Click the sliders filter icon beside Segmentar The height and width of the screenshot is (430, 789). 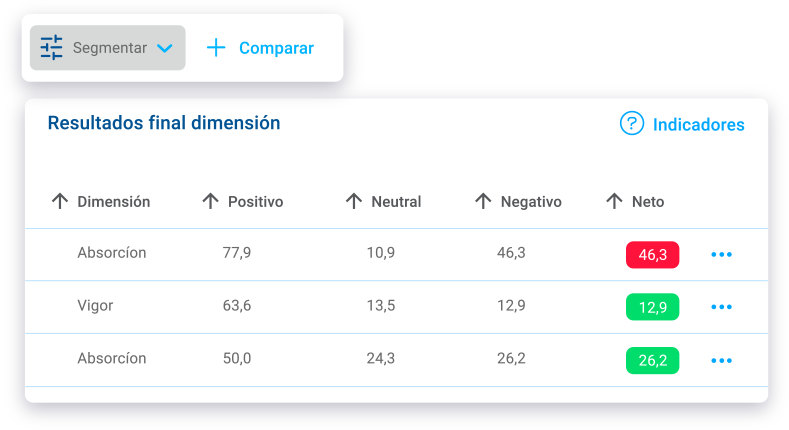point(51,48)
